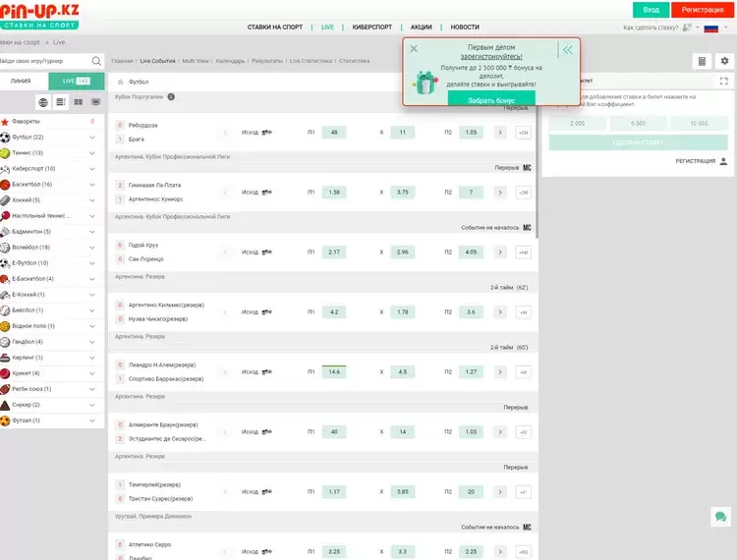The height and width of the screenshot is (560, 737).
Task: Switch to LIVE tab in sidebar
Action: click(x=76, y=81)
